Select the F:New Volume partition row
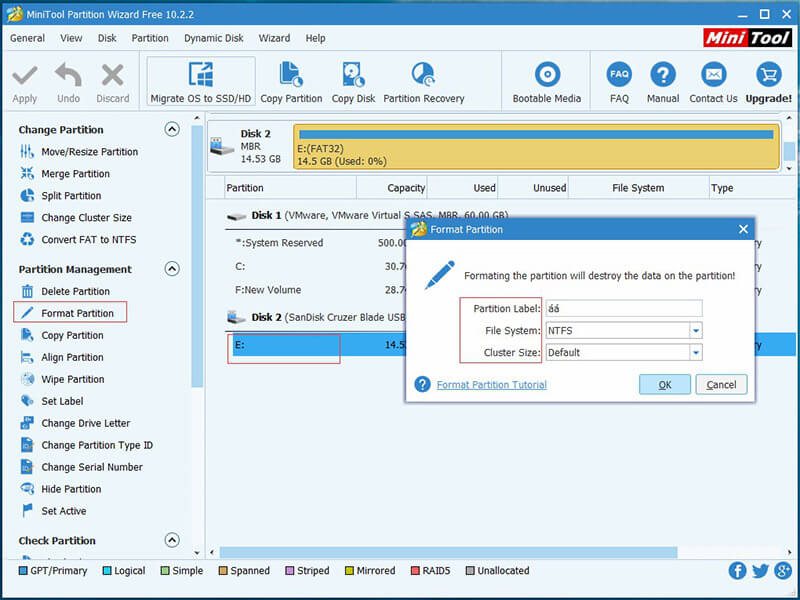Screen dimensions: 800x600 click(316, 290)
